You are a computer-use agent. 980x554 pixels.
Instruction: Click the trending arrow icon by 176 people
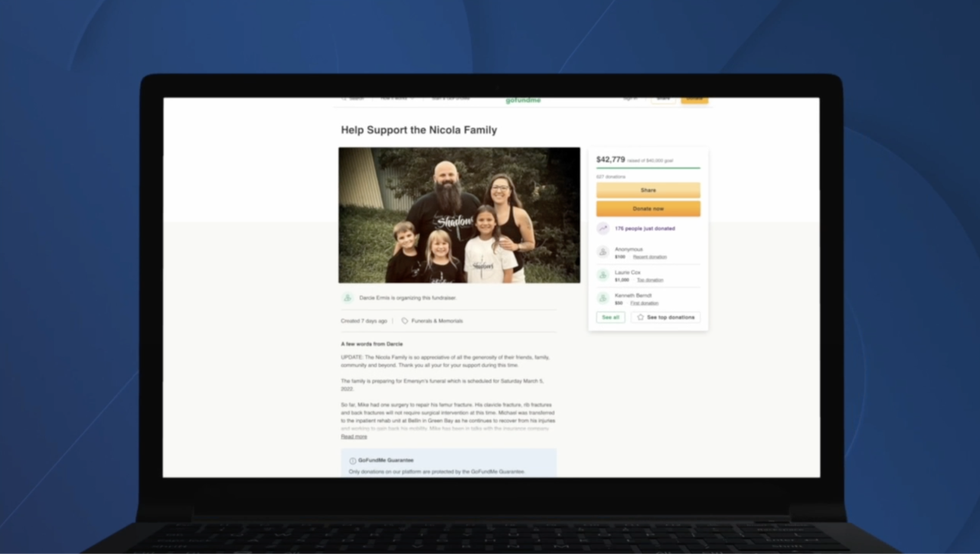click(x=603, y=229)
